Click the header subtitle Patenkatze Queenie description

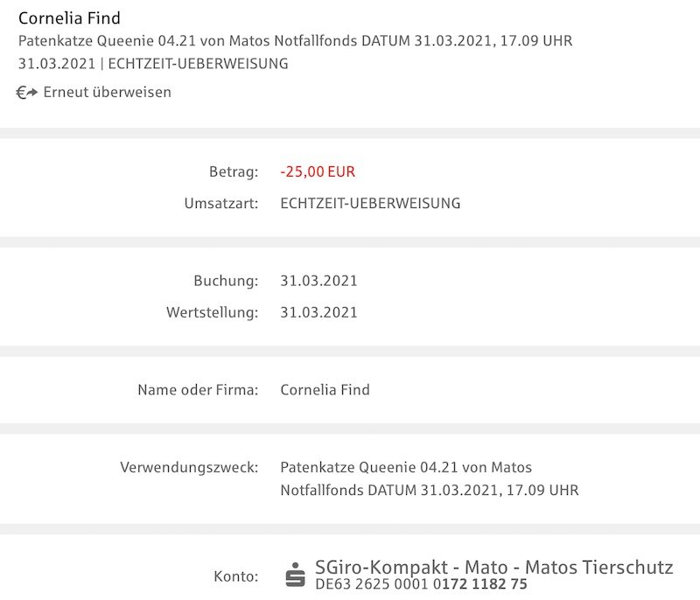click(295, 41)
